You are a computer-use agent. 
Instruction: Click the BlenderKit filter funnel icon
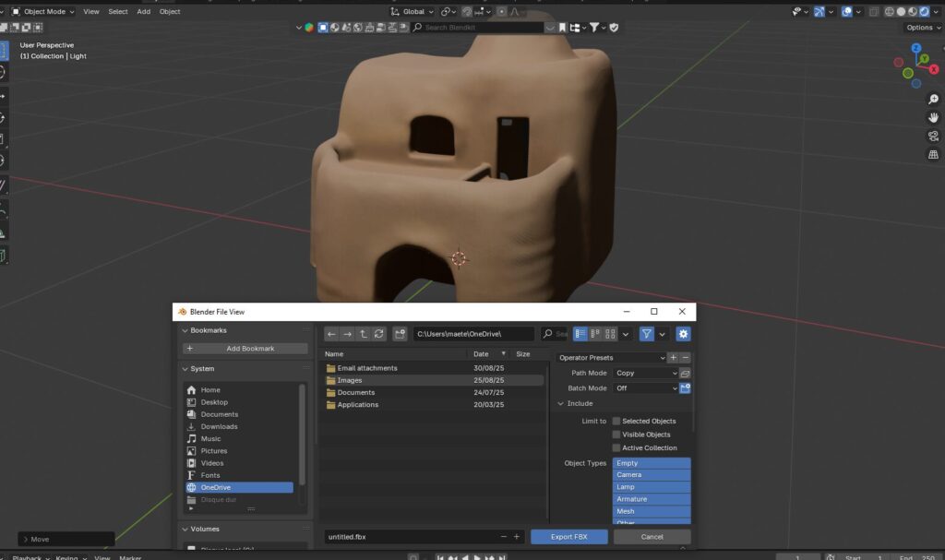[x=594, y=27]
